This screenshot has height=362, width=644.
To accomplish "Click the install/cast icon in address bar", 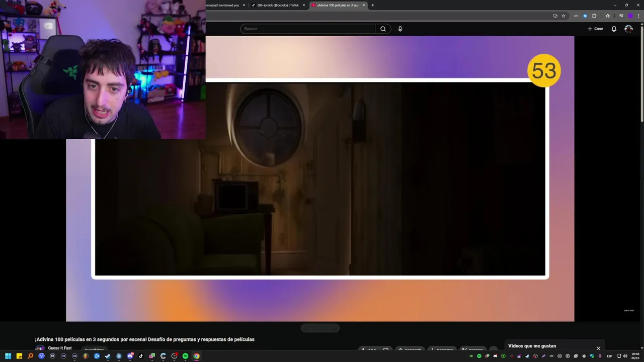I will point(555,16).
